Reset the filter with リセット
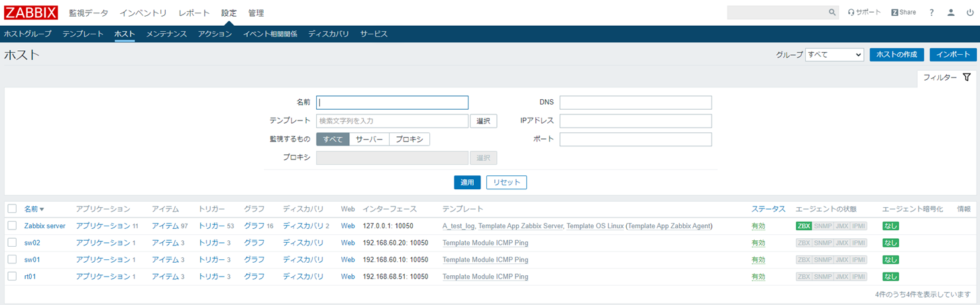980x305 pixels. click(507, 183)
